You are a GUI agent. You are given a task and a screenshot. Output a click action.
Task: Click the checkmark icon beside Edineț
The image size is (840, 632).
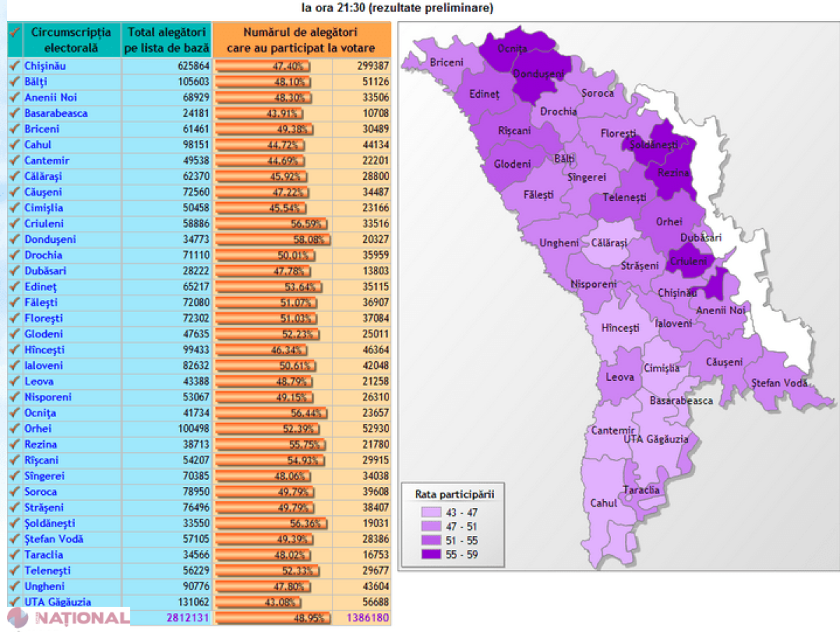point(15,287)
